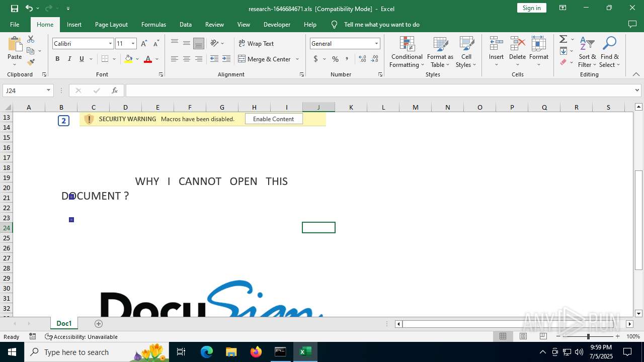
Task: Click Find & Select button
Action: (610, 52)
